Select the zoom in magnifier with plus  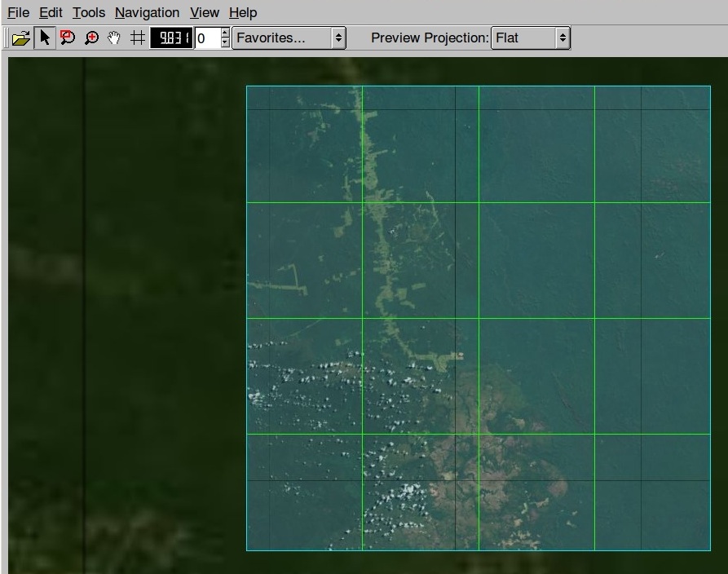[x=91, y=38]
